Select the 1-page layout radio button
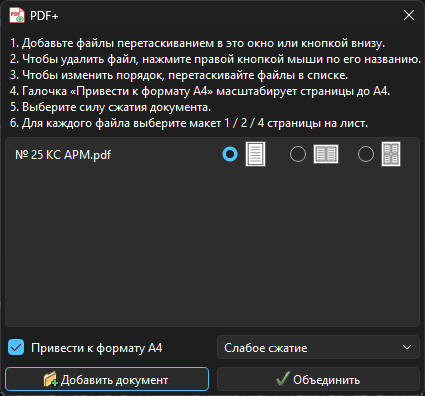This screenshot has height=396, width=425. click(230, 154)
